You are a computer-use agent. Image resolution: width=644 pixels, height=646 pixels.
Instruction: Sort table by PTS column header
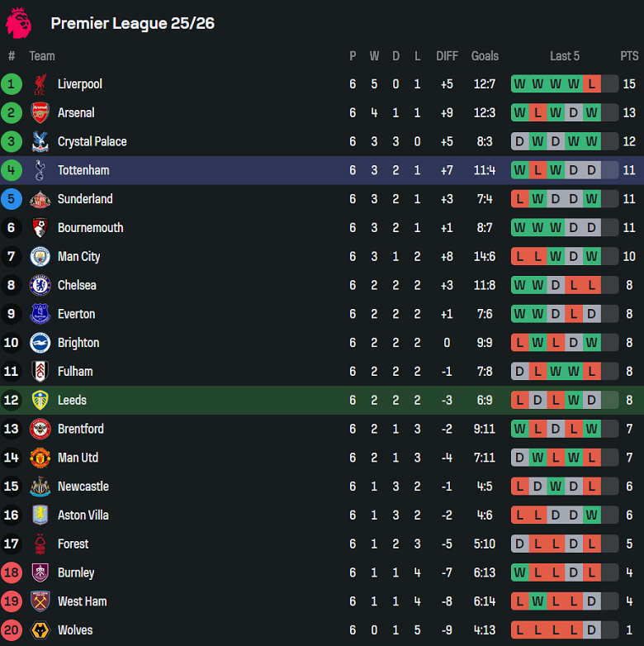coord(629,56)
